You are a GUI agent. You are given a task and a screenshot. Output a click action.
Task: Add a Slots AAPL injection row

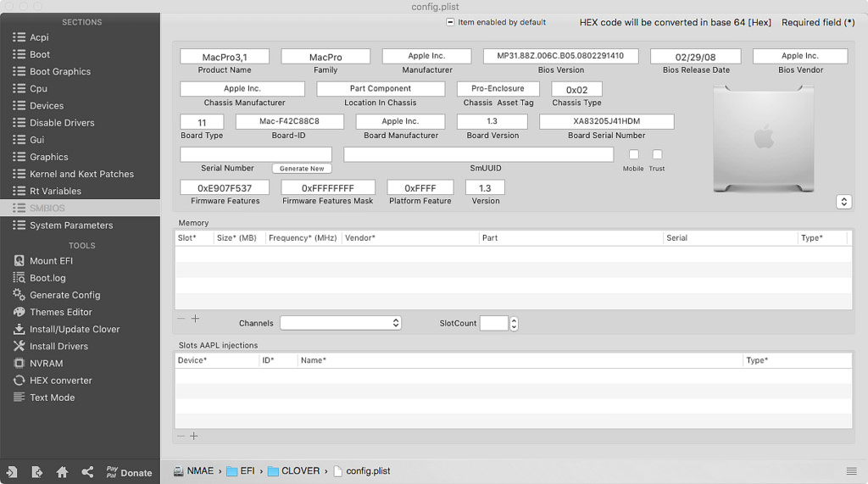click(x=194, y=437)
